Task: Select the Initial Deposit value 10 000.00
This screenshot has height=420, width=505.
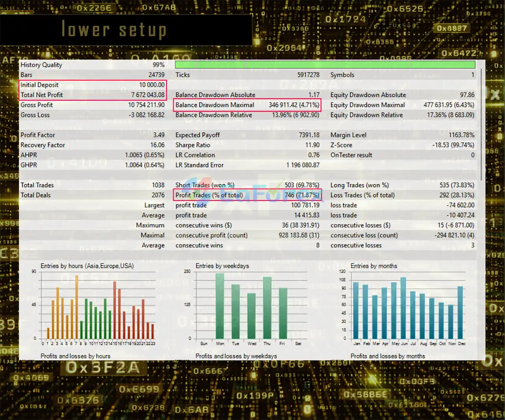Action: [x=151, y=85]
